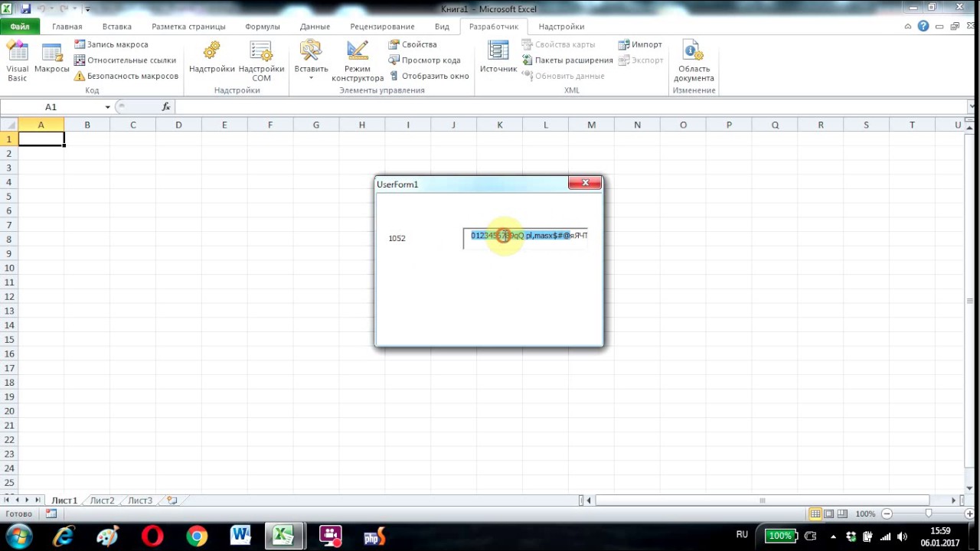The image size is (980, 551).
Task: Switch to Надстройки ribbon tab
Action: [561, 26]
